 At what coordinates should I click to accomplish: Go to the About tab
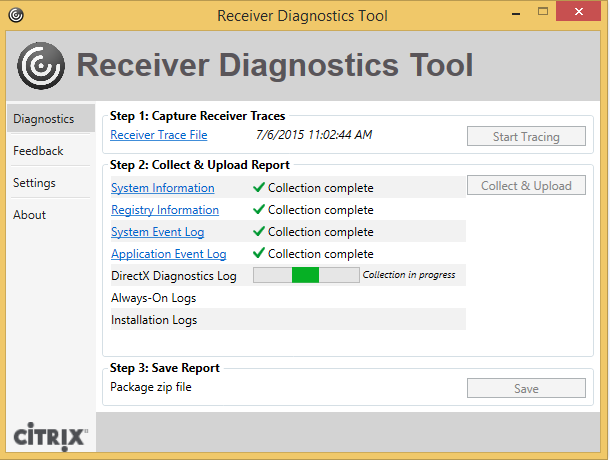point(29,215)
